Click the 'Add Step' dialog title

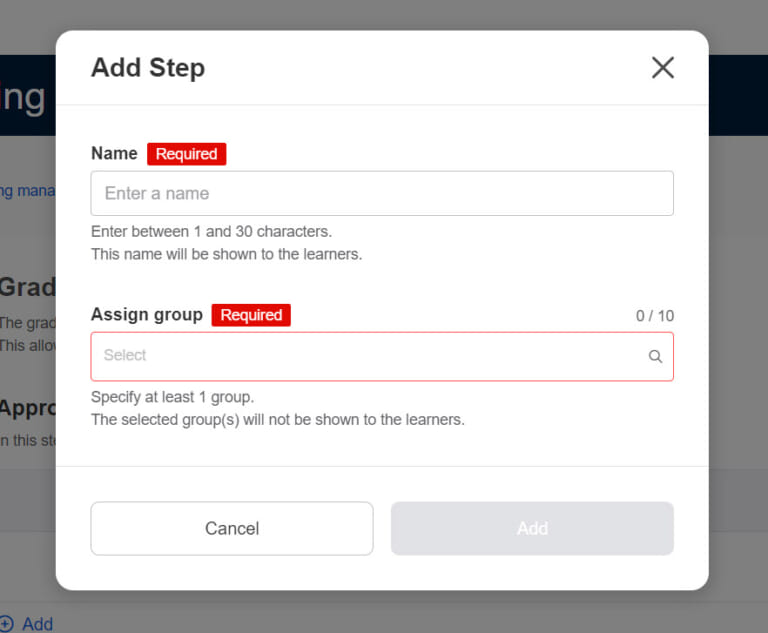(148, 68)
